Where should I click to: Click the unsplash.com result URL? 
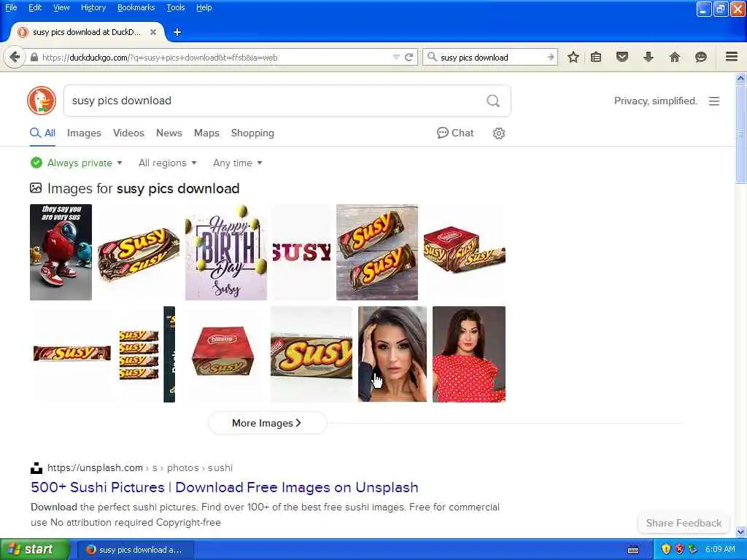point(139,467)
